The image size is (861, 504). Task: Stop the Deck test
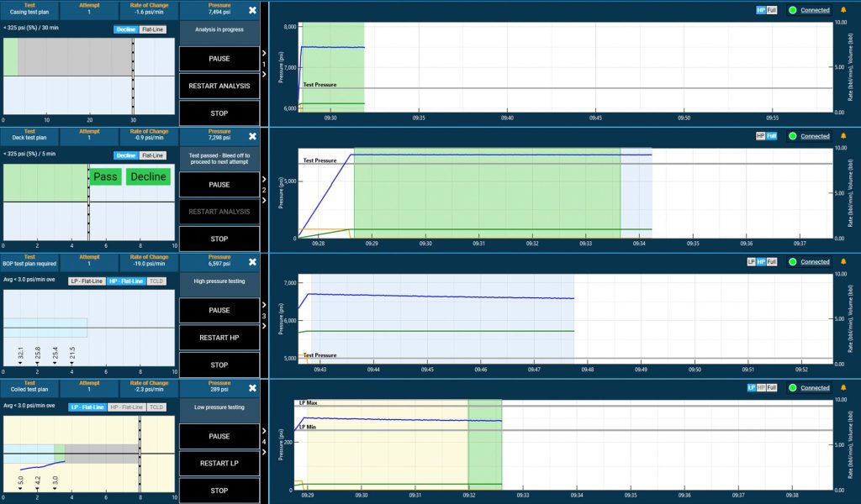tap(219, 239)
